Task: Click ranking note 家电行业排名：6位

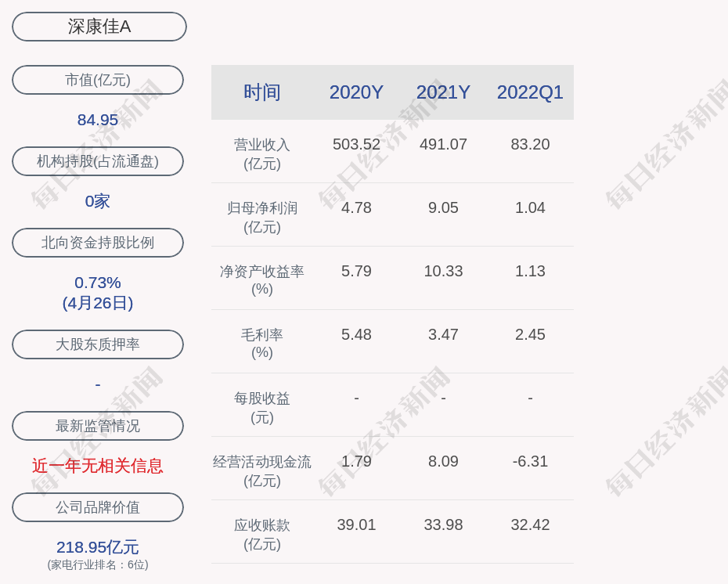Action: 98,565
